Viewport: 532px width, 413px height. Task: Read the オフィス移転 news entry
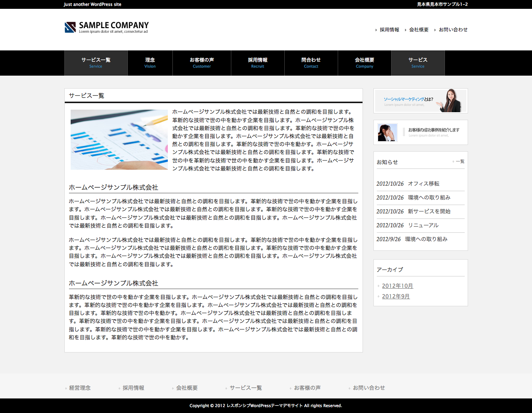tap(423, 184)
